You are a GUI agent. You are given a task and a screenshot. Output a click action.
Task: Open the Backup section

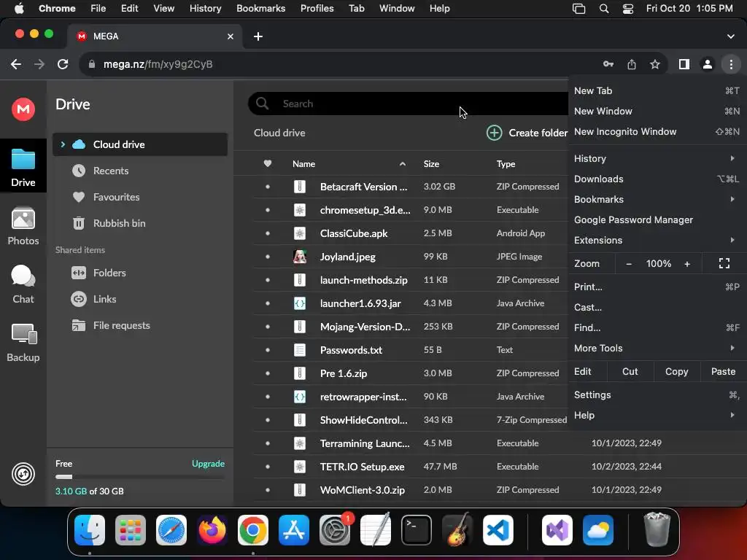23,343
